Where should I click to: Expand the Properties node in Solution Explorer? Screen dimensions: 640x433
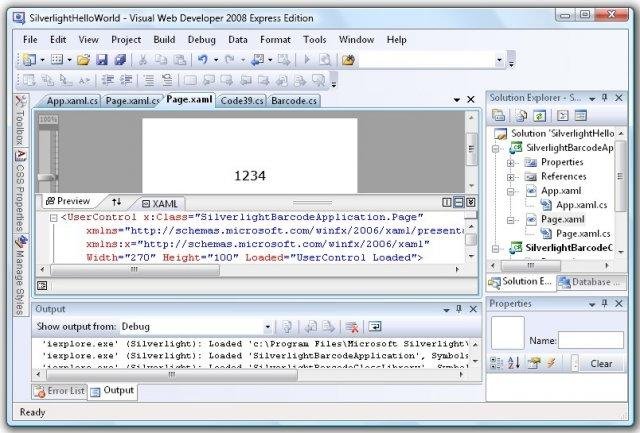510,163
